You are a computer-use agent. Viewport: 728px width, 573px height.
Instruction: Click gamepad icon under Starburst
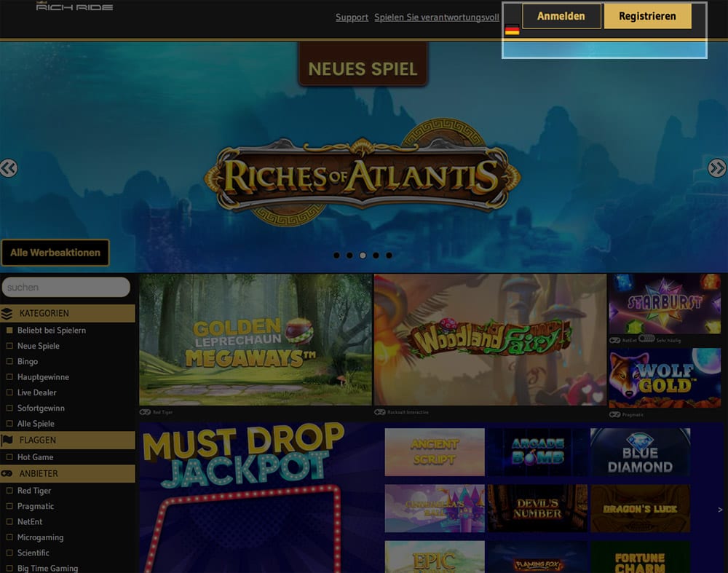(614, 340)
